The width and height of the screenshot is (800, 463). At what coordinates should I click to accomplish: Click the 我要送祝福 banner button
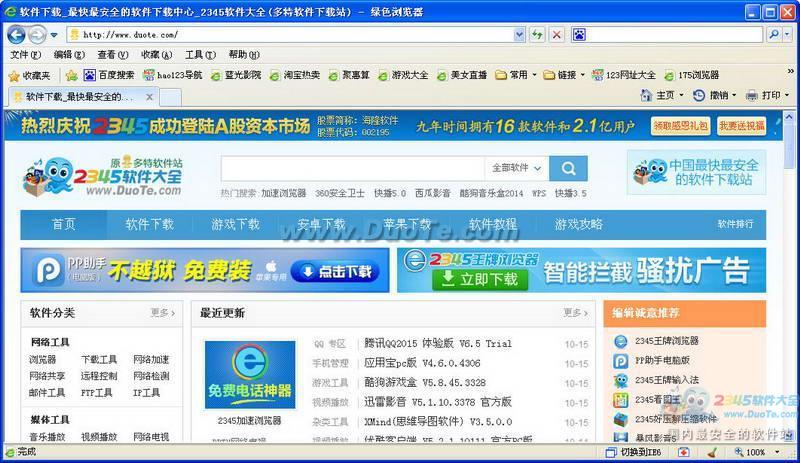click(x=742, y=126)
